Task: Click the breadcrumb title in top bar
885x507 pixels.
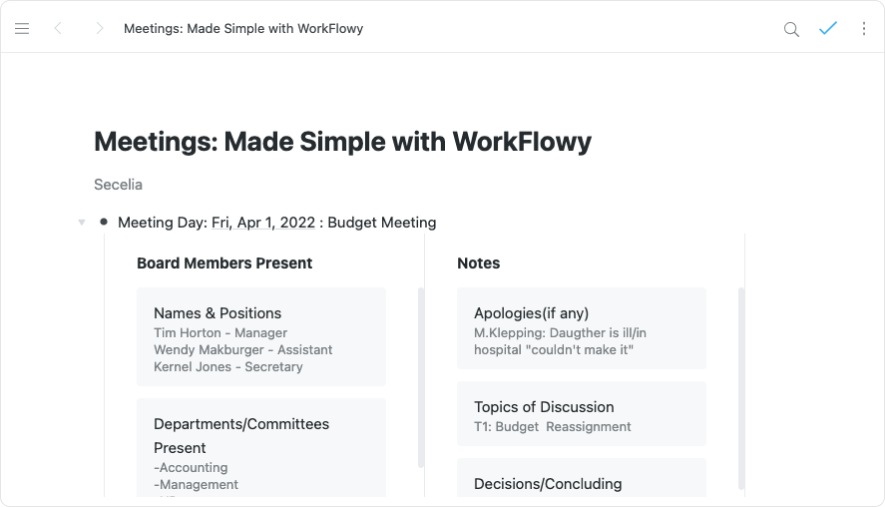Action: (x=243, y=29)
